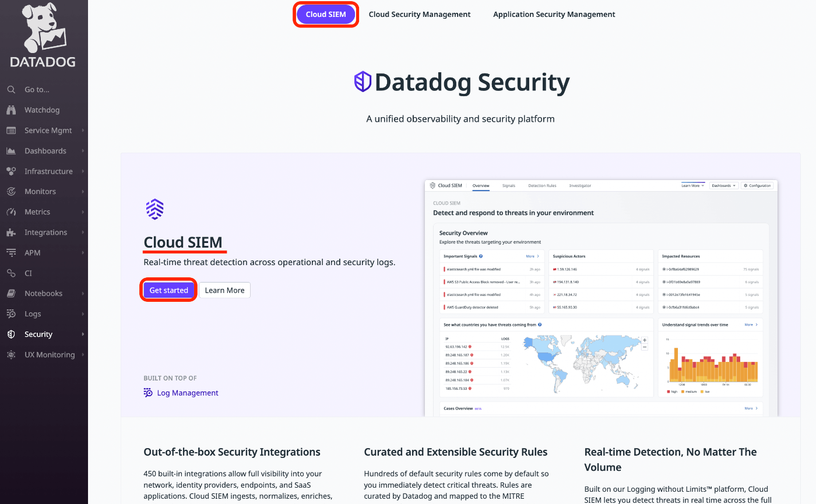
Task: Click the Dashboards chart icon
Action: pyautogui.click(x=11, y=151)
